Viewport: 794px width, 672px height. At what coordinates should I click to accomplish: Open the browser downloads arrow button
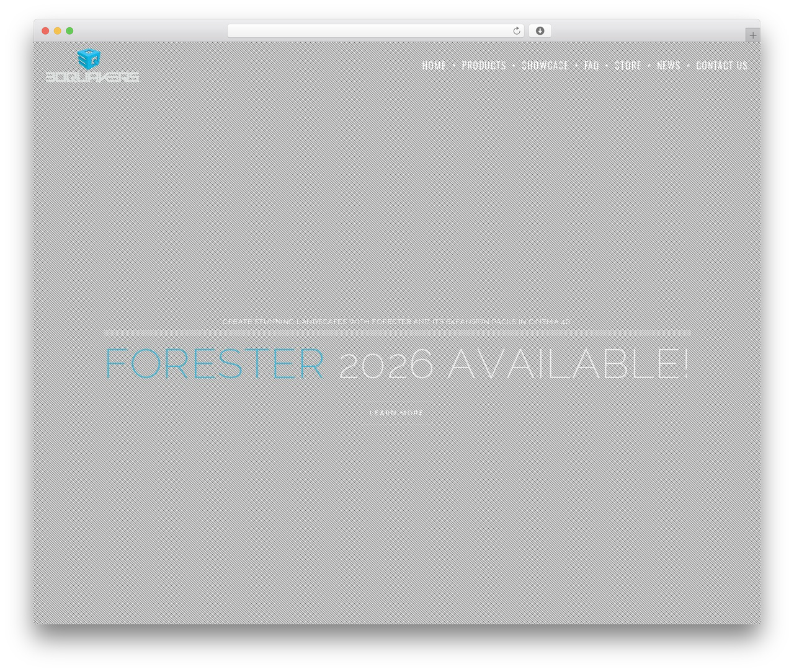(540, 31)
